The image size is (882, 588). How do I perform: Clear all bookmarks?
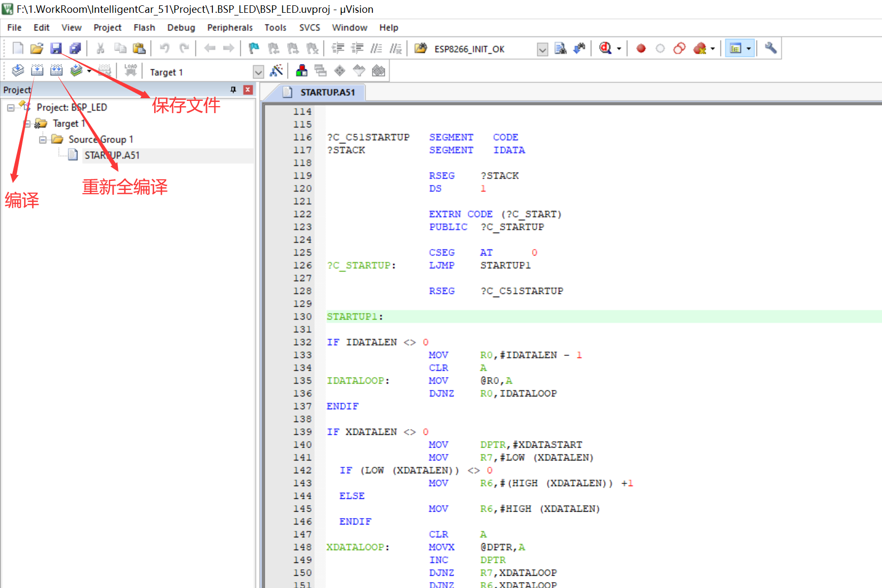pyautogui.click(x=312, y=49)
